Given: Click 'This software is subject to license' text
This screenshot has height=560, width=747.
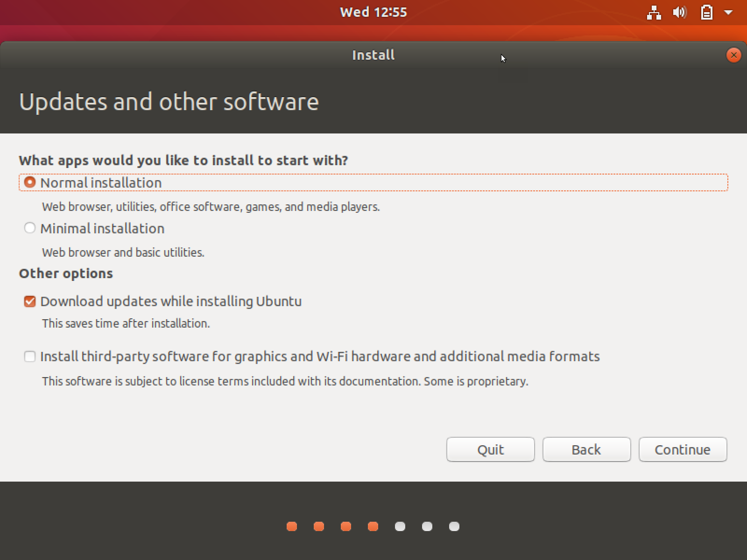Looking at the screenshot, I should (285, 381).
